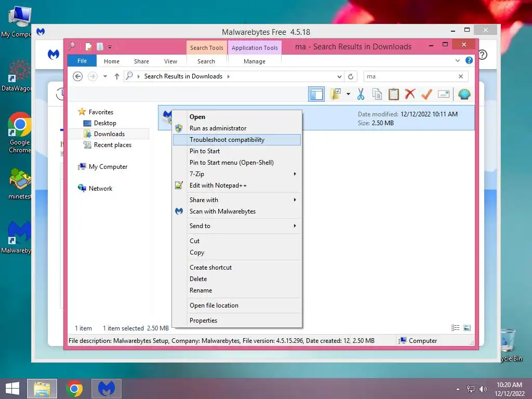Switch to the large thumbnails view layout
532x399 pixels.
467,328
